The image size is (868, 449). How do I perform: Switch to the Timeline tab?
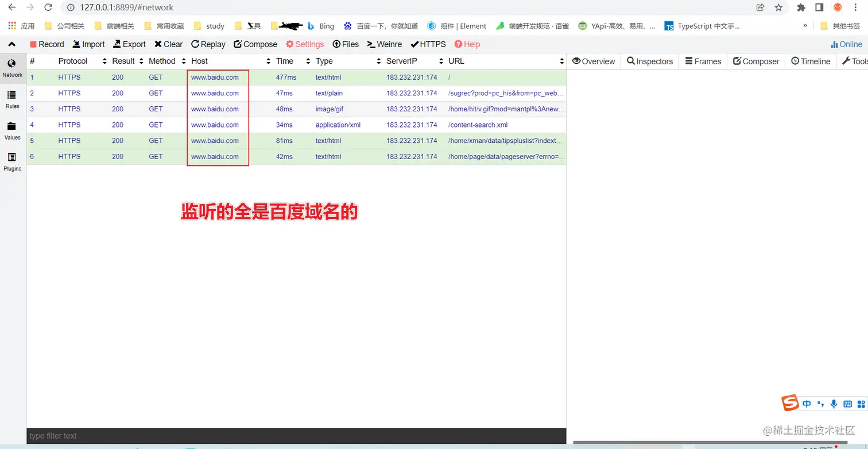[811, 61]
